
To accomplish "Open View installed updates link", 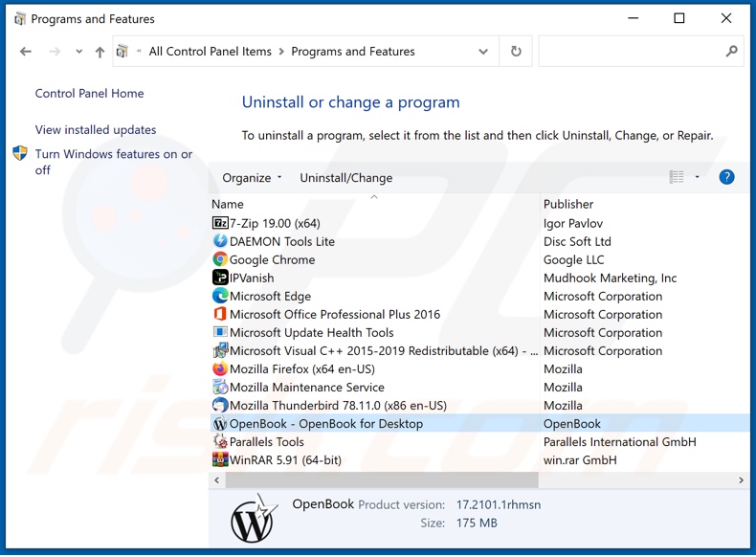I will coord(96,130).
